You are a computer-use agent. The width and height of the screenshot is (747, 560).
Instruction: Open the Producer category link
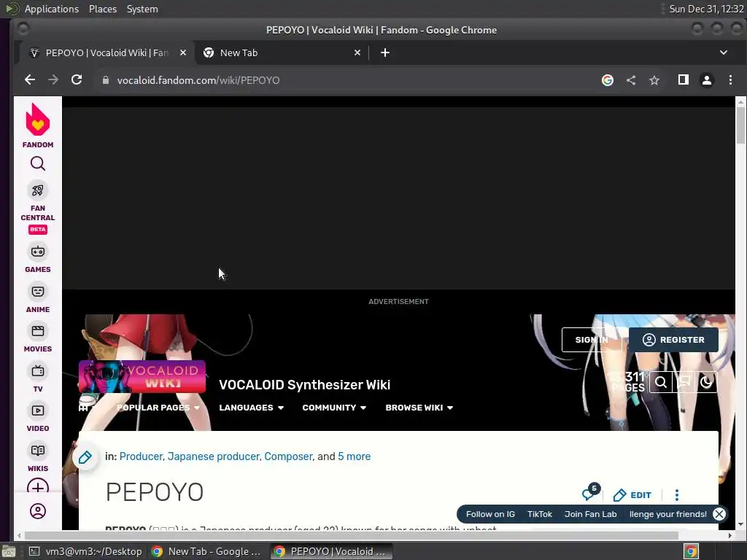point(141,456)
